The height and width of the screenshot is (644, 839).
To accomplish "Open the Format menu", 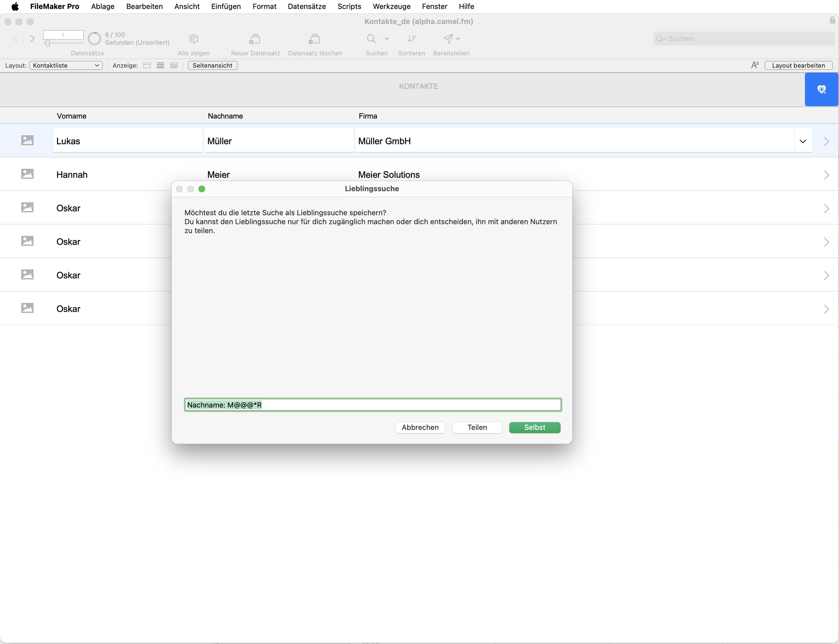I will pos(264,6).
